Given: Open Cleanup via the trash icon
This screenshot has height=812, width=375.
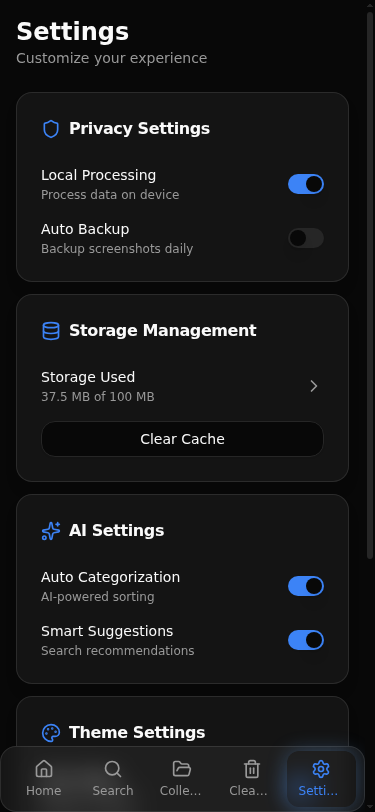Looking at the screenshot, I should tap(252, 769).
